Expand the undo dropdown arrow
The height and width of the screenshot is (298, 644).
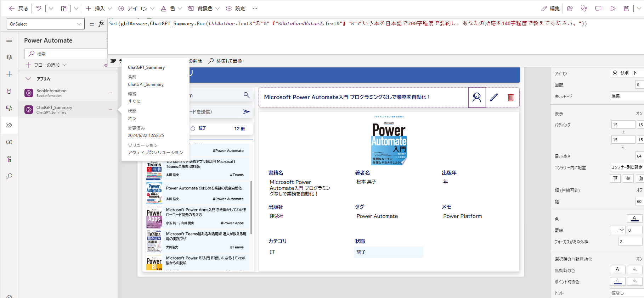(x=51, y=9)
